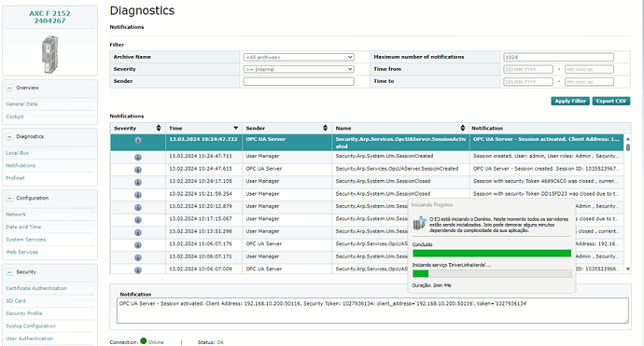
Task: Click info icon of 10:06:07.009 row
Action: tap(138, 270)
